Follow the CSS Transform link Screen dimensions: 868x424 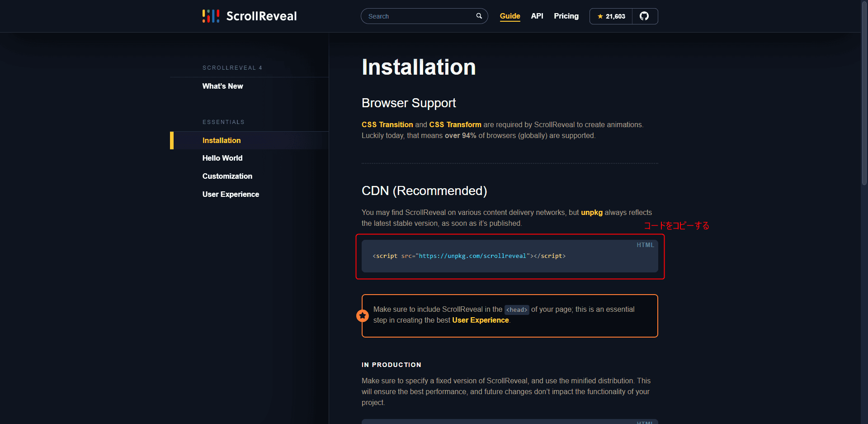coord(455,124)
